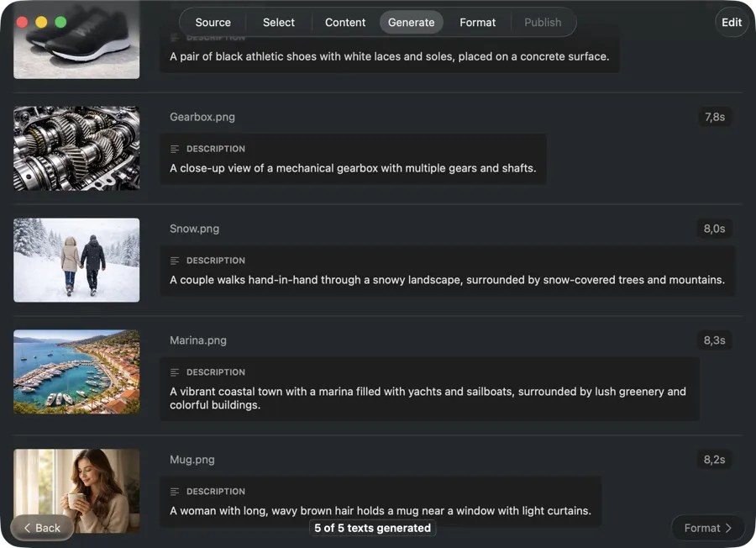Open the Format step in the top bar
This screenshot has width=756, height=548.
pyautogui.click(x=477, y=22)
